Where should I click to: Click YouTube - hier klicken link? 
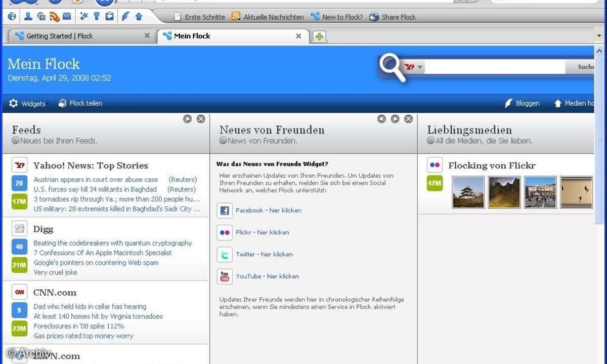coord(268,277)
